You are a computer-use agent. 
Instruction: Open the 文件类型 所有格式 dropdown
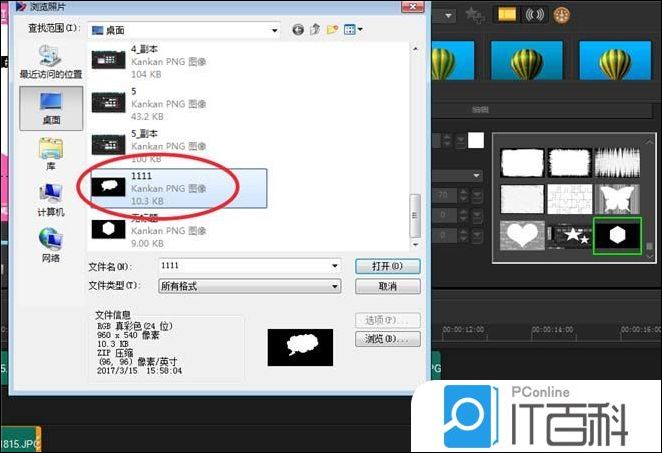point(250,286)
